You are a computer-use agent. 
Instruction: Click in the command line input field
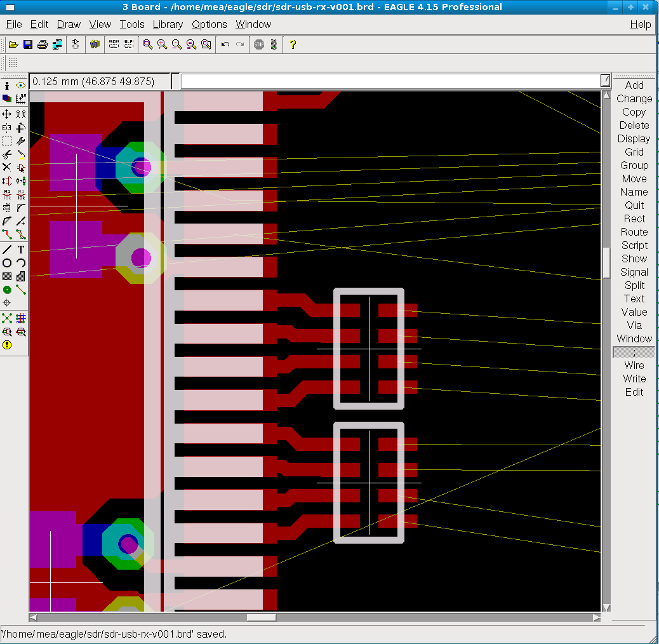390,81
